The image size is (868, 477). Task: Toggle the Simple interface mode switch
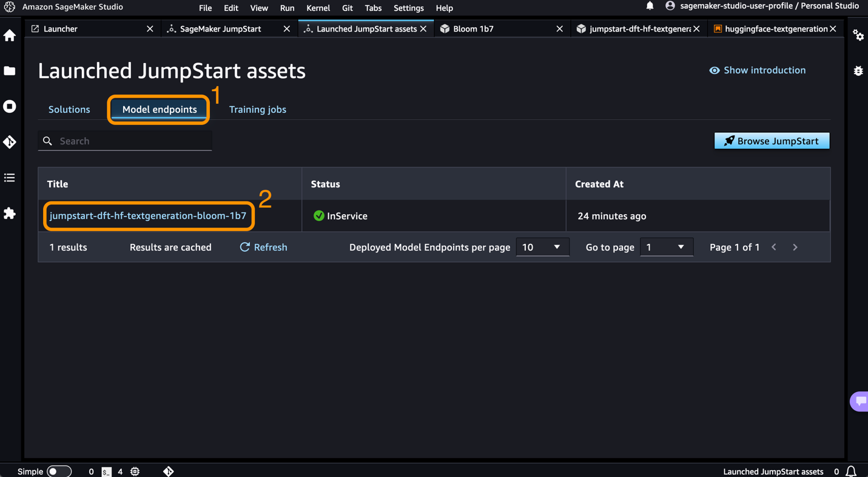tap(59, 472)
